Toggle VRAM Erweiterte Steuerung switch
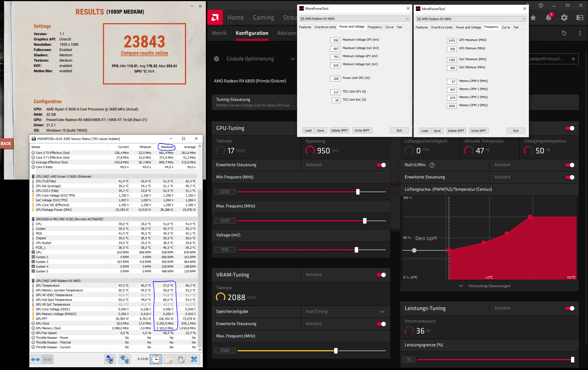Image resolution: width=588 pixels, height=370 pixels. click(381, 324)
